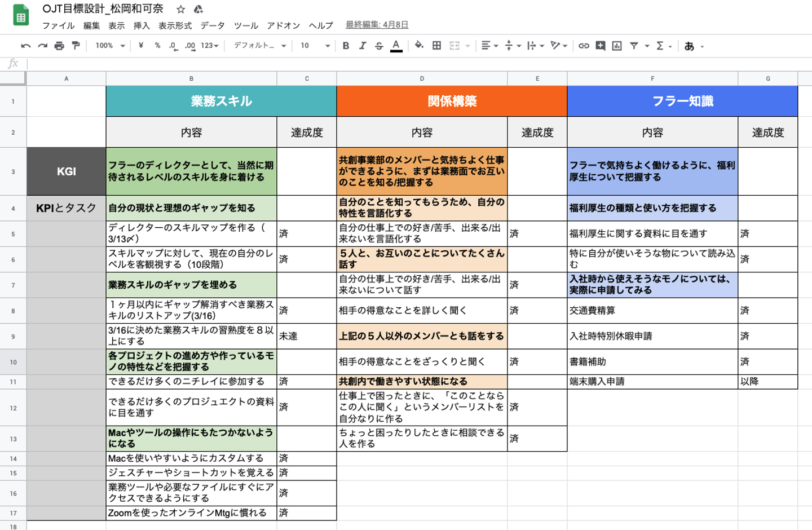Open the fill color bucket

click(419, 46)
